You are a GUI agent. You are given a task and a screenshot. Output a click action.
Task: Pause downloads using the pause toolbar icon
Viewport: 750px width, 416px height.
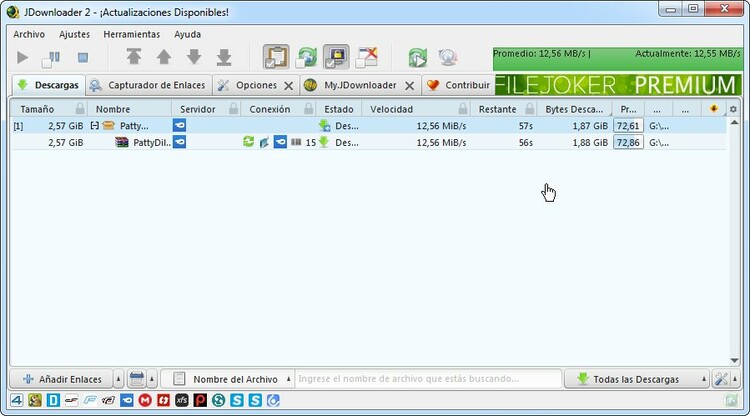click(x=51, y=59)
